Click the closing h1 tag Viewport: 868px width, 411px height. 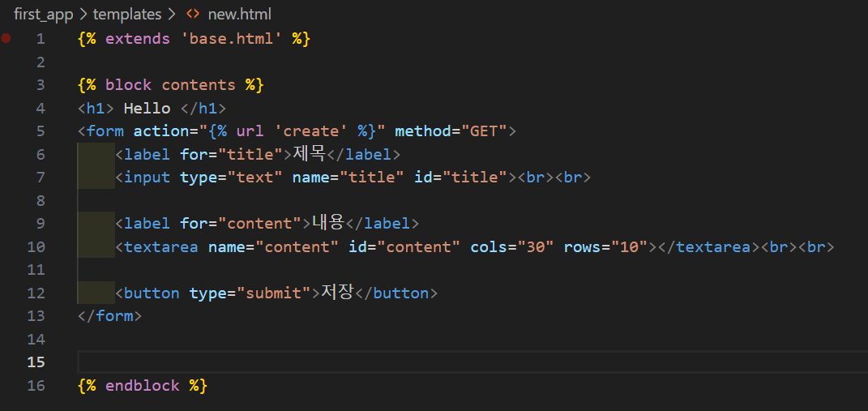[203, 108]
